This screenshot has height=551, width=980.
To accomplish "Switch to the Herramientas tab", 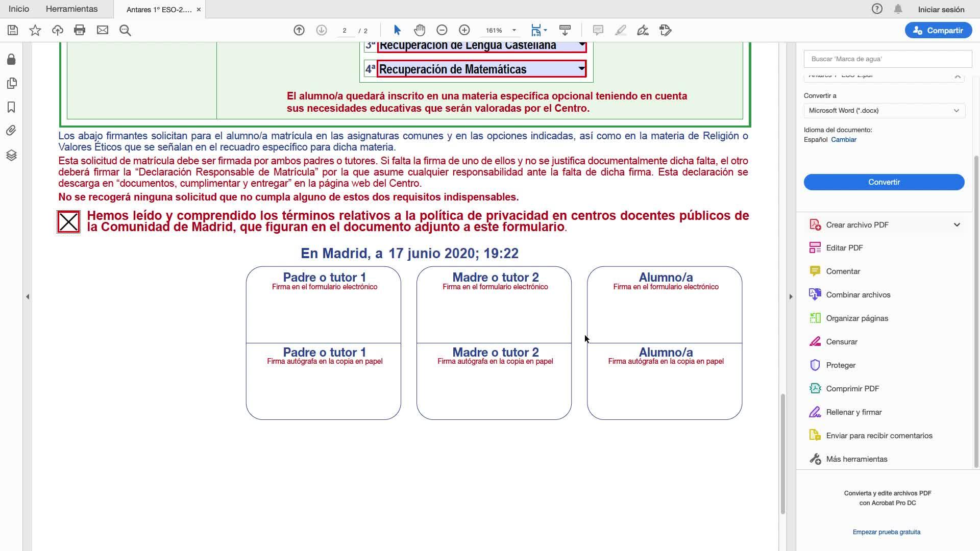I will coord(71,9).
